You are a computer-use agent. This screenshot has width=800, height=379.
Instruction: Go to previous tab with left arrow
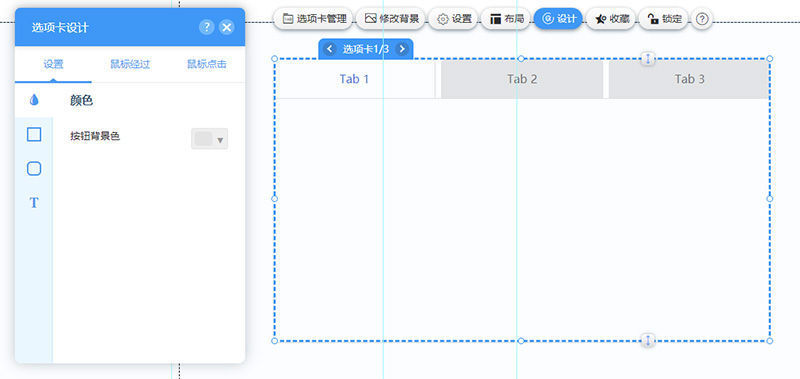click(330, 49)
